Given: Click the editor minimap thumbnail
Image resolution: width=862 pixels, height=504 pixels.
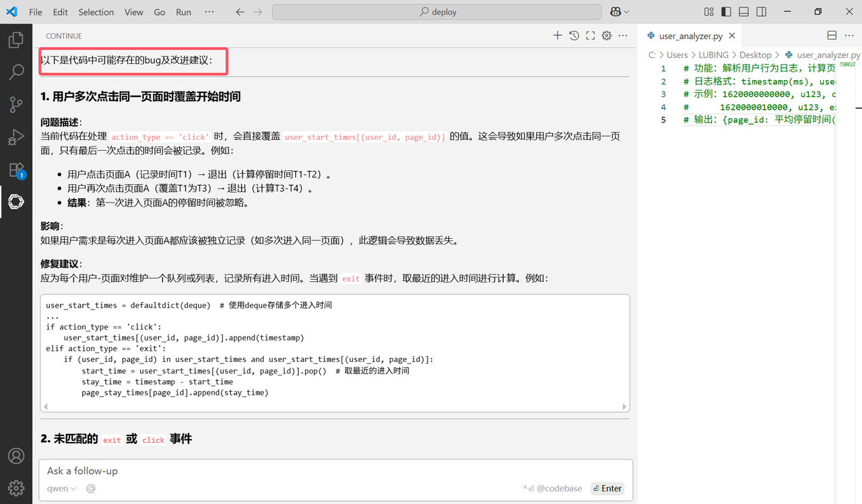Looking at the screenshot, I should tap(849, 64).
